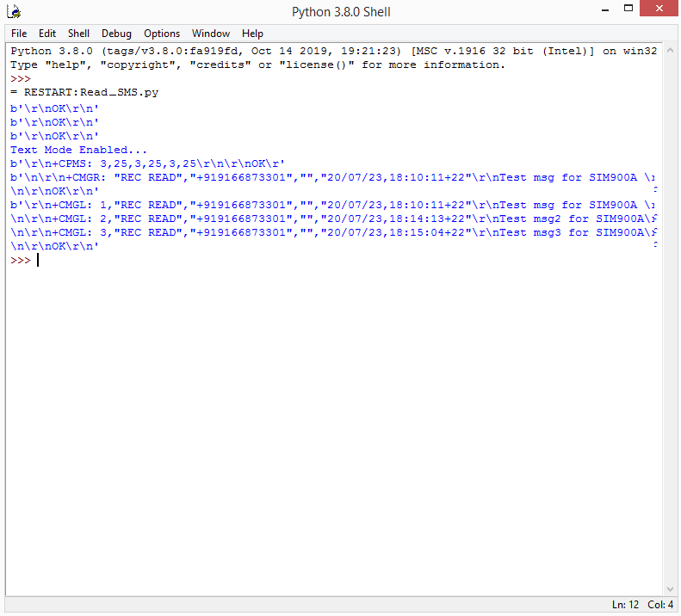
Task: Click the scrollbar down arrow
Action: pos(671,588)
